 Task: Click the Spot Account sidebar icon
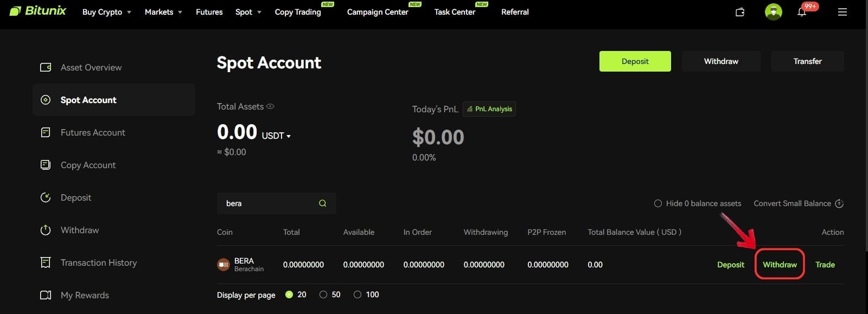click(46, 100)
